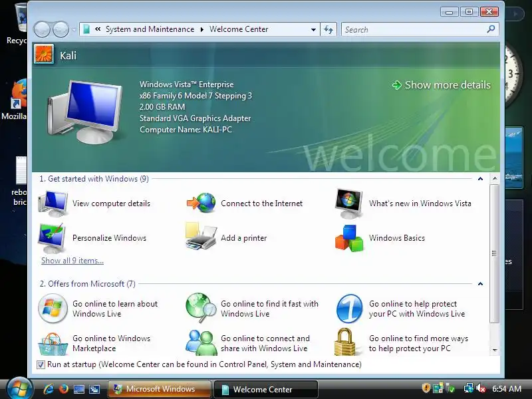Click the scrollbar up arrow
This screenshot has height=399, width=532.
point(495,178)
